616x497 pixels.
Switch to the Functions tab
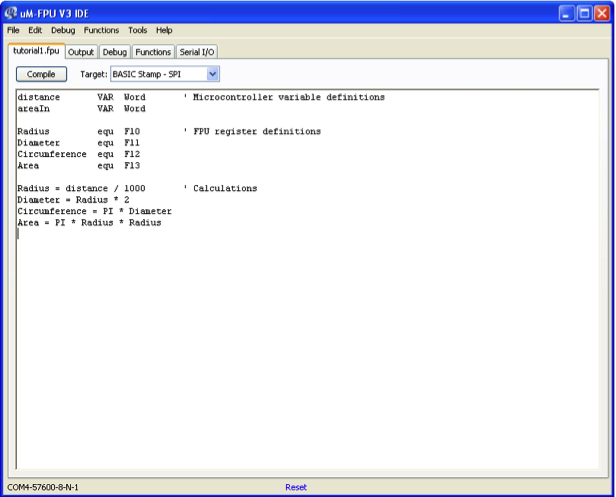pos(153,52)
